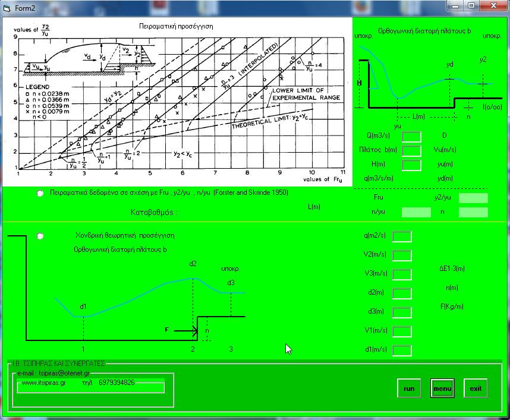Click the ΔE1-3(m) label
Image resolution: width=510 pixels, height=420 pixels.
[x=452, y=269]
